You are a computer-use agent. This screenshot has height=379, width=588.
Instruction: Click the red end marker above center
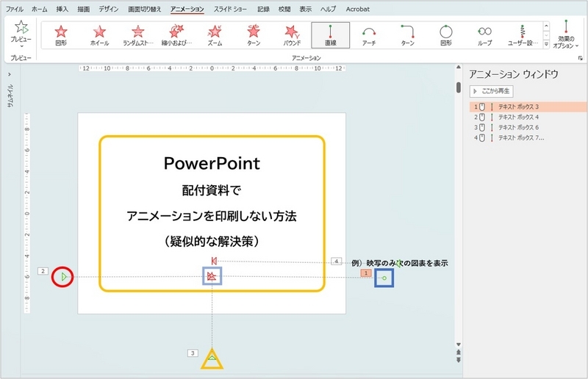coord(214,261)
